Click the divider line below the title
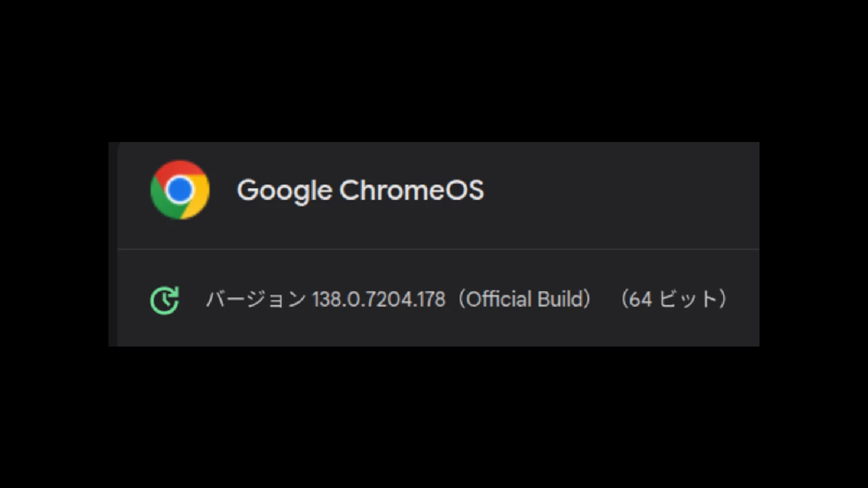Screen dimensions: 868x488 (x=438, y=249)
